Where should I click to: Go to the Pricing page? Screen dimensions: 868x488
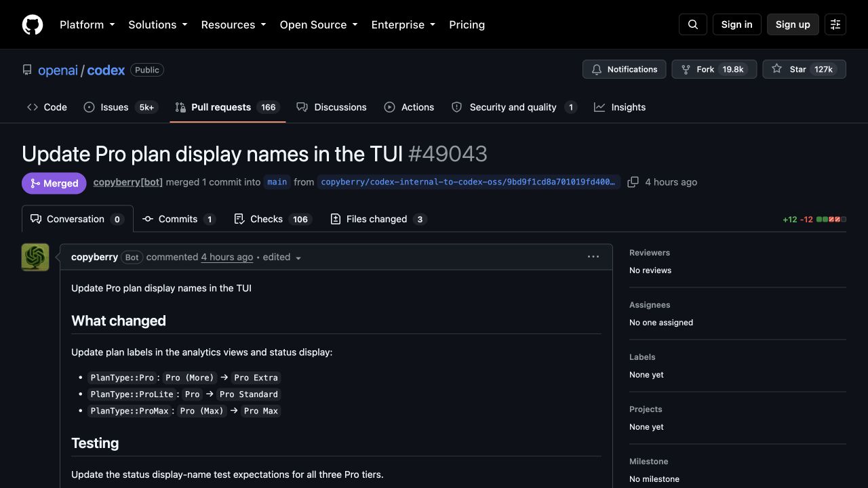(467, 24)
